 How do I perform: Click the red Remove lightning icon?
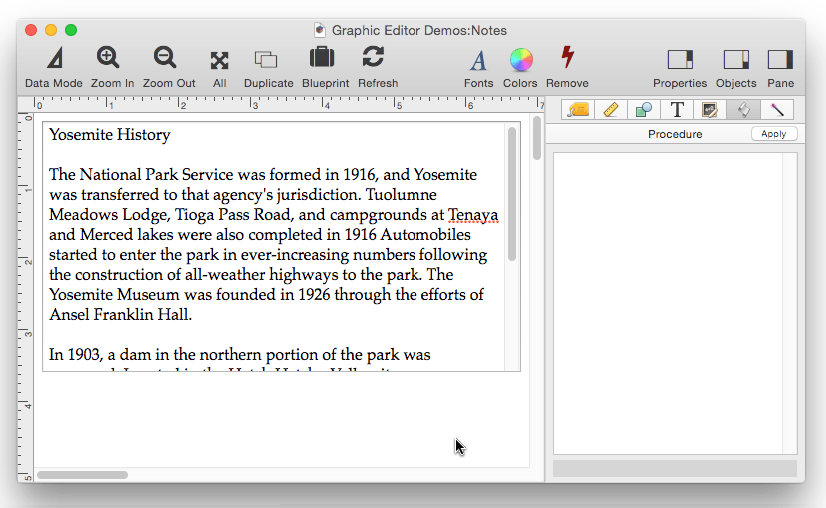click(x=567, y=57)
